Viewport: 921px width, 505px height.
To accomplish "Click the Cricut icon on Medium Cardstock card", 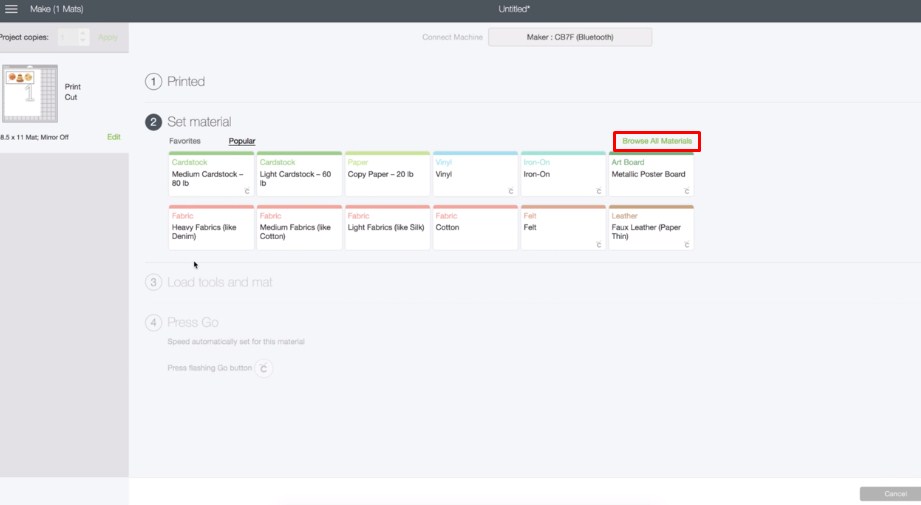I will click(247, 191).
